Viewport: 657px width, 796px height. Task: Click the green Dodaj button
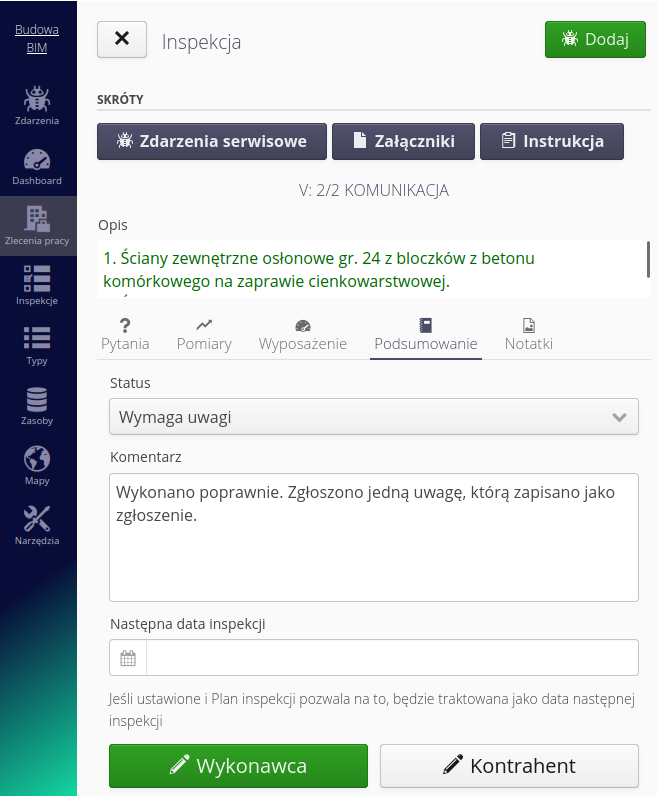[x=595, y=40]
